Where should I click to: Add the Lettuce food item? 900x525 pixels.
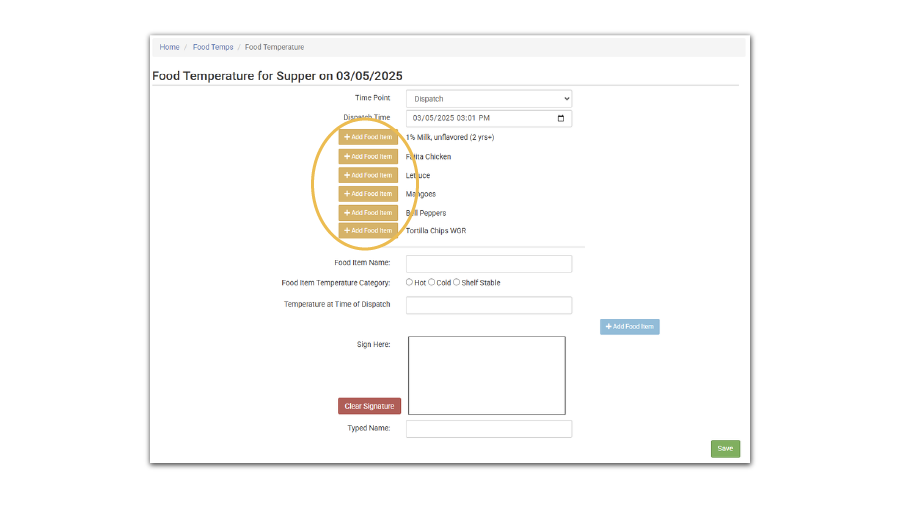[x=368, y=175]
